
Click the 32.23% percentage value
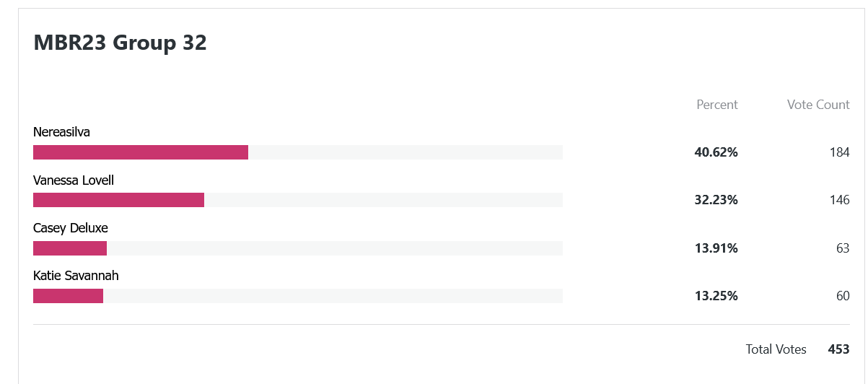point(716,200)
